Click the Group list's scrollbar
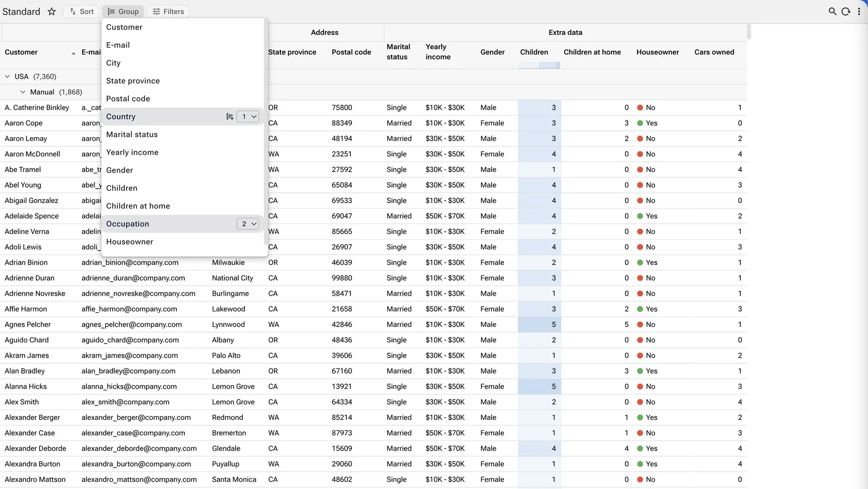868x489 pixels. point(266,133)
